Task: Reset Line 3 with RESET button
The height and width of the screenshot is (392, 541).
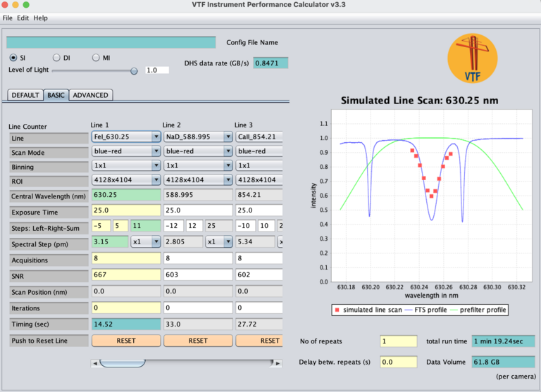Action: point(259,341)
